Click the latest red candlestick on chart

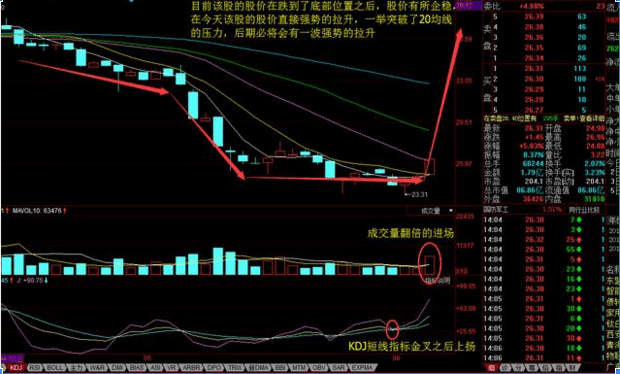point(430,166)
